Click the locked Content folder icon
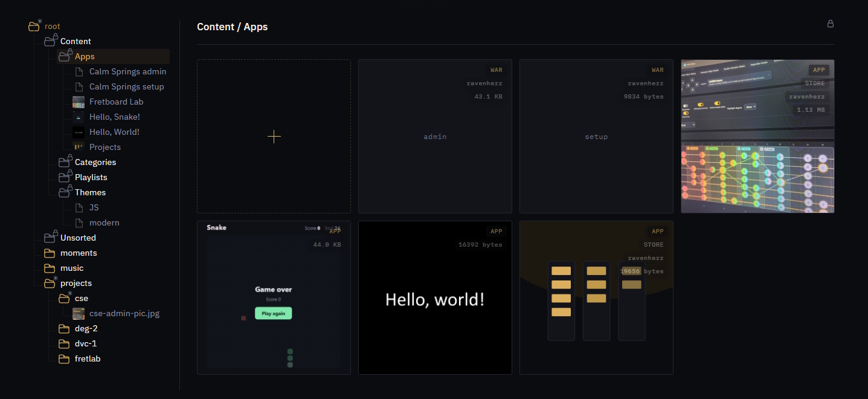 click(50, 41)
